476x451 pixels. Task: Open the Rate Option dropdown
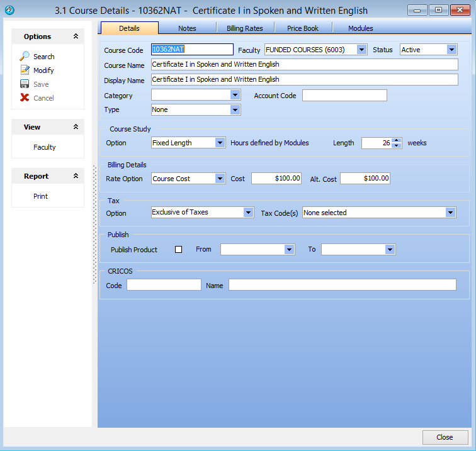click(220, 179)
